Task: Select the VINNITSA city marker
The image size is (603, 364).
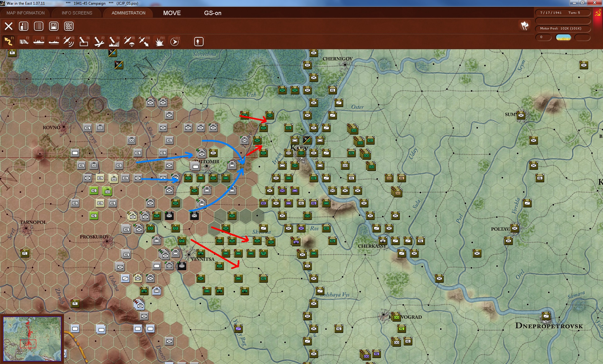Action: pyautogui.click(x=189, y=254)
